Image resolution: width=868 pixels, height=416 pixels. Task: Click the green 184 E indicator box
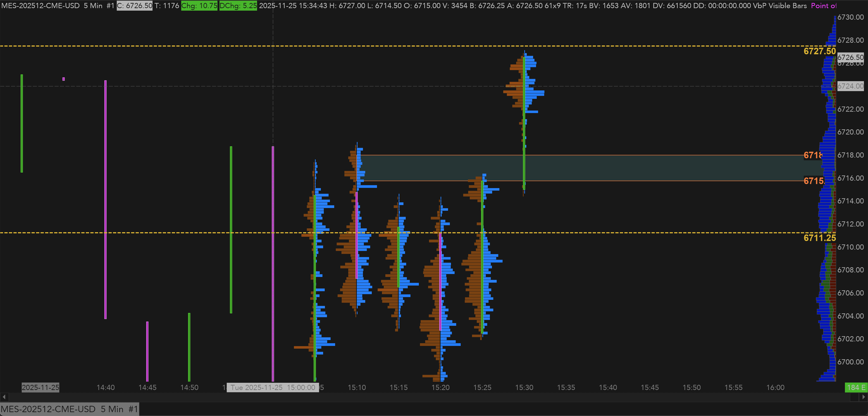pyautogui.click(x=856, y=387)
